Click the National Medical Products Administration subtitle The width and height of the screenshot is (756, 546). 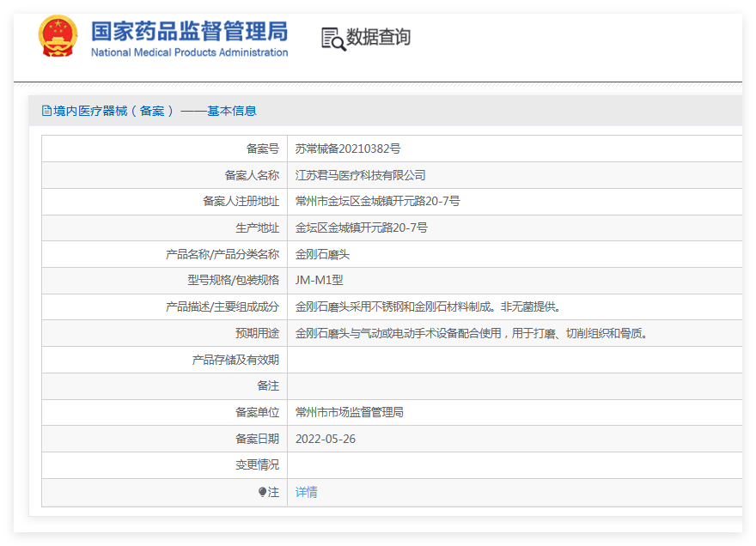(189, 52)
